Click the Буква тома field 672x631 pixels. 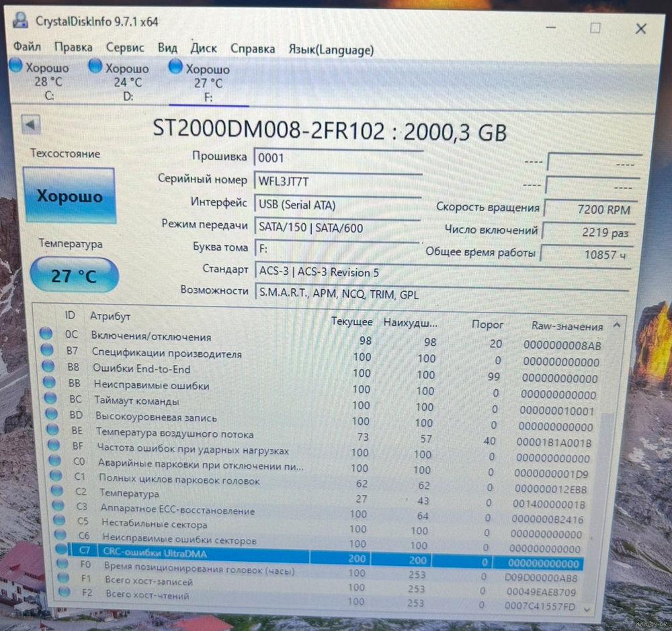(337, 249)
